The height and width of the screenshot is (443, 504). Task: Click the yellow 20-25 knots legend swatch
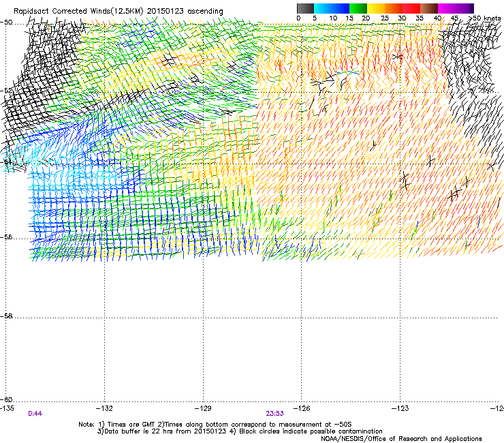click(x=376, y=8)
